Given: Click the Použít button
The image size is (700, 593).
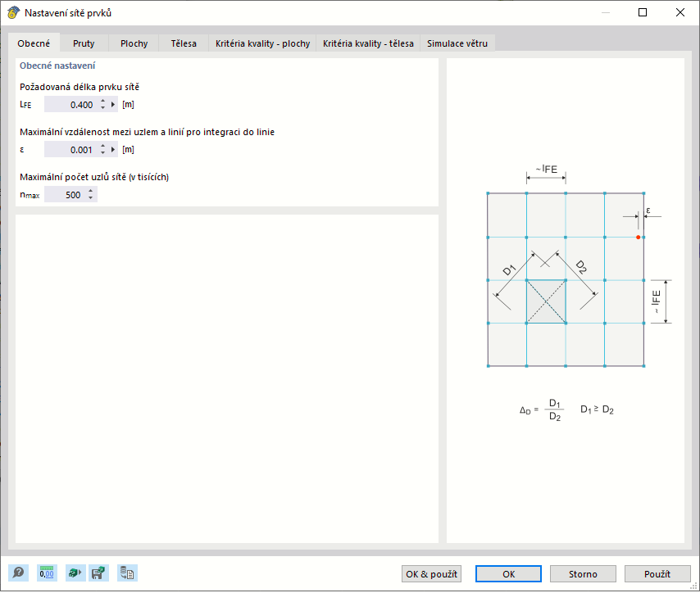Looking at the screenshot, I should [657, 574].
